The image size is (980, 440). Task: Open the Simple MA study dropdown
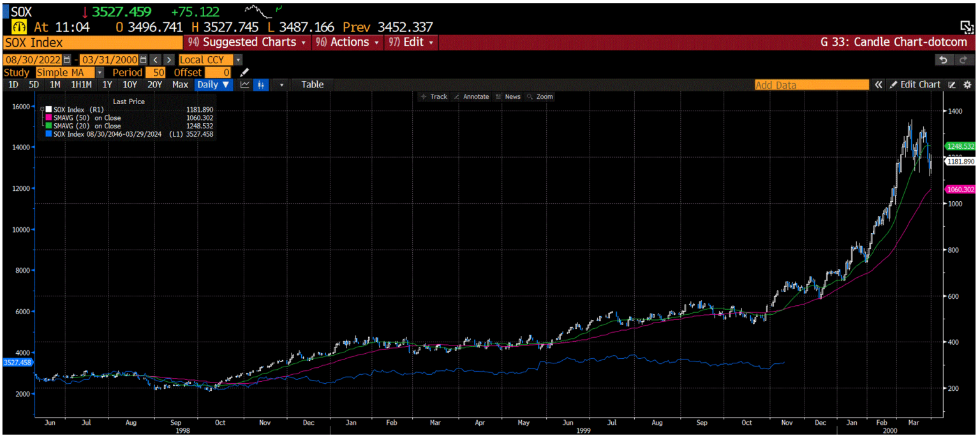pos(100,72)
